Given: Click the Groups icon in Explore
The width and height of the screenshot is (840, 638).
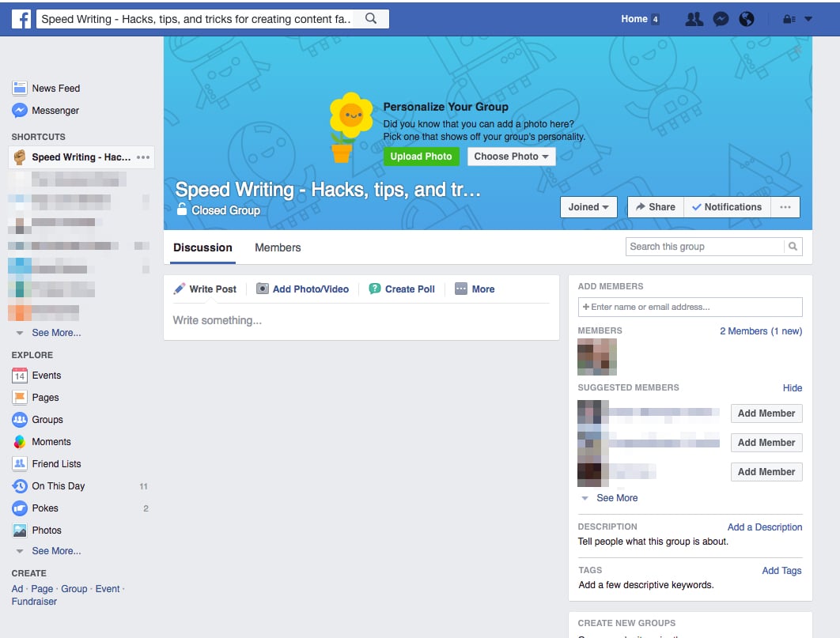Looking at the screenshot, I should point(20,420).
